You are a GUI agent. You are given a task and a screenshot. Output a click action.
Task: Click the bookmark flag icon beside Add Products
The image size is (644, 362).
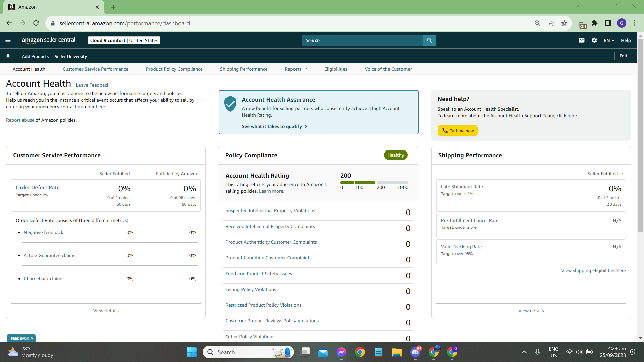[8, 56]
